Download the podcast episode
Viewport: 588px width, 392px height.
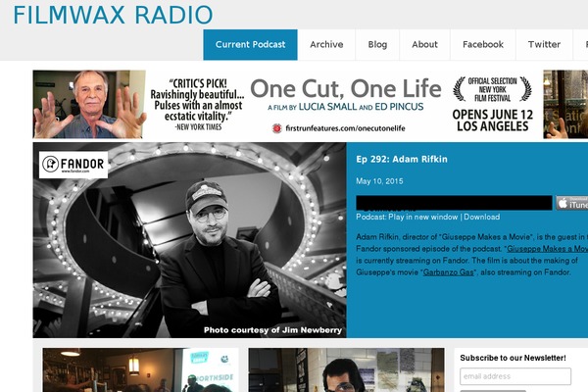[x=481, y=218]
